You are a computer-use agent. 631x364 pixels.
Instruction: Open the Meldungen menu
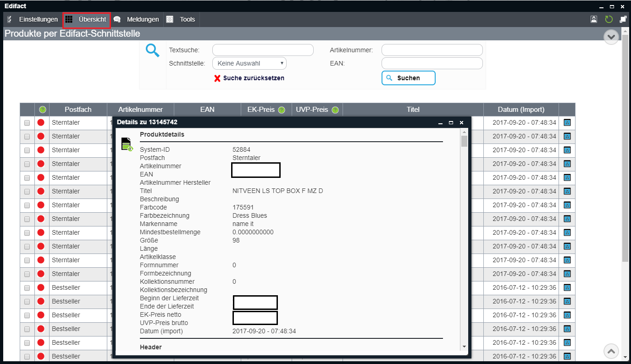click(x=137, y=19)
